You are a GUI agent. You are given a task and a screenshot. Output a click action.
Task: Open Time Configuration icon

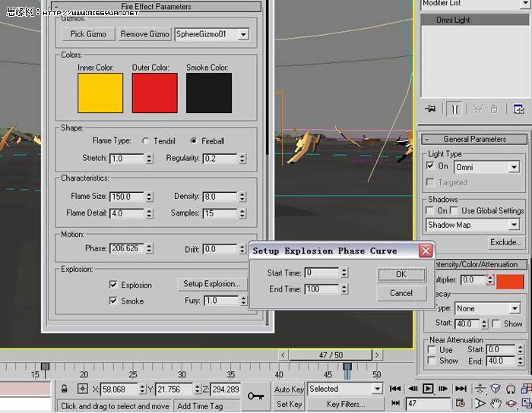click(x=461, y=403)
